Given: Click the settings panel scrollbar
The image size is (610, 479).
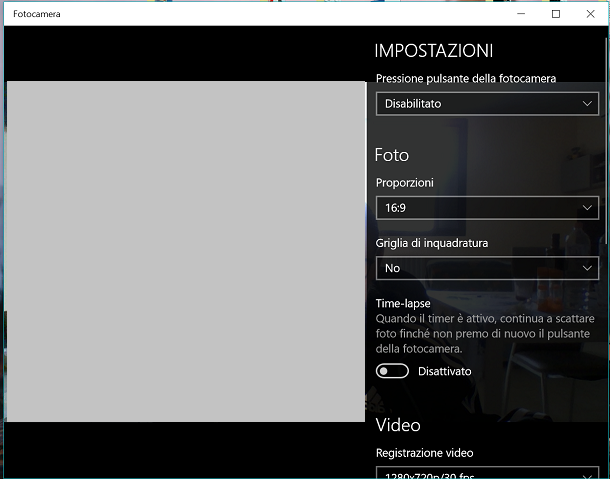Looking at the screenshot, I should pos(607,140).
